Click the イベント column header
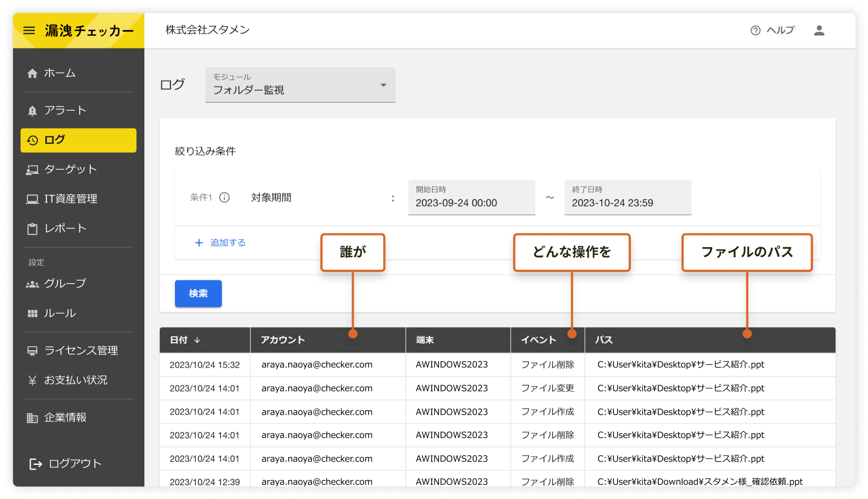868x499 pixels. (548, 340)
